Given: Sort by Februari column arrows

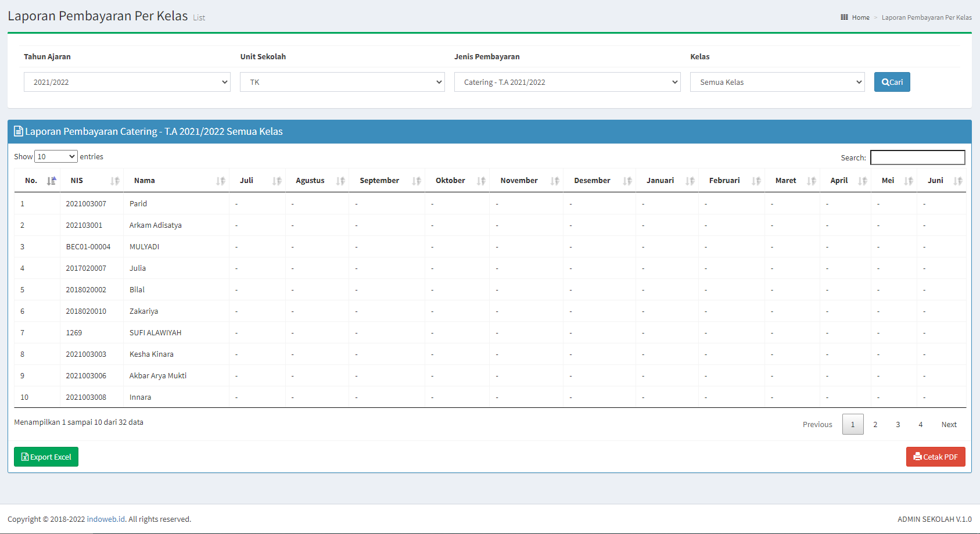Looking at the screenshot, I should tap(756, 181).
